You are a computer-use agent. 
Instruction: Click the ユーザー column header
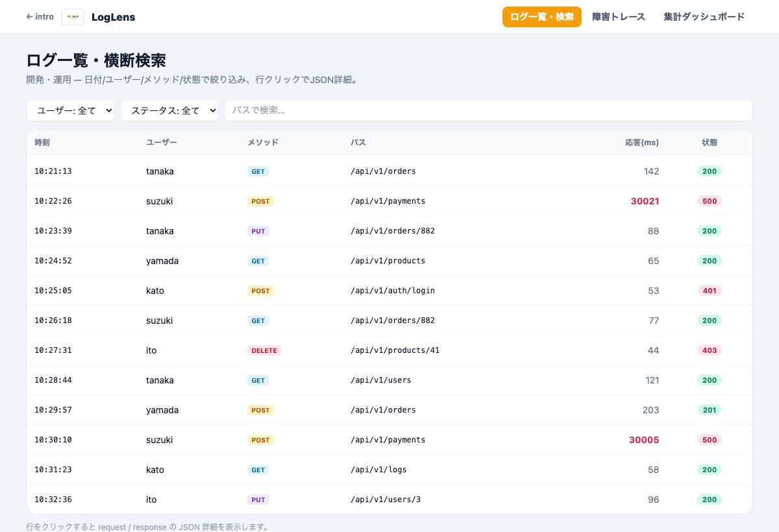(x=162, y=143)
